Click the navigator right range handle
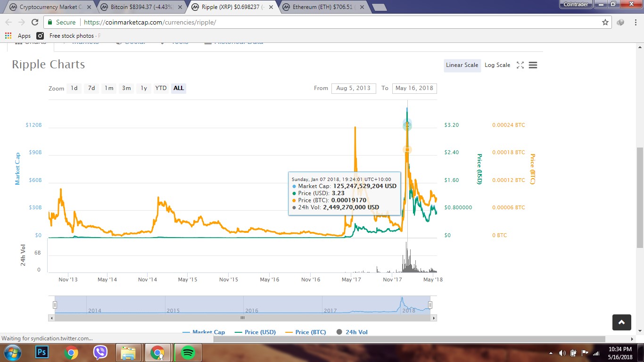Screen dimensions: 644x362 tap(430, 305)
